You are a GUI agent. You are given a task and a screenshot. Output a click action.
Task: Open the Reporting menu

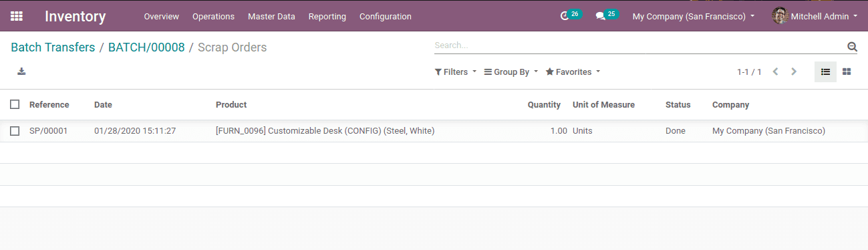click(x=327, y=16)
